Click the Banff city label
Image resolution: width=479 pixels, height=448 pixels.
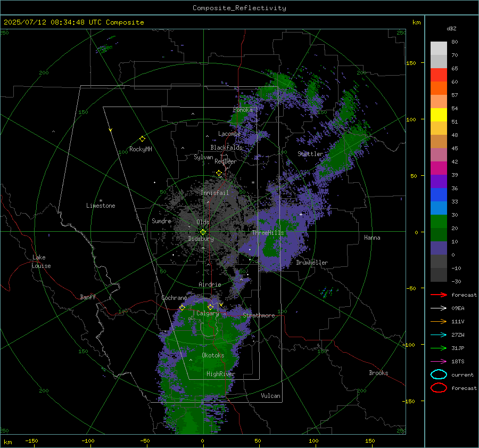point(88,297)
